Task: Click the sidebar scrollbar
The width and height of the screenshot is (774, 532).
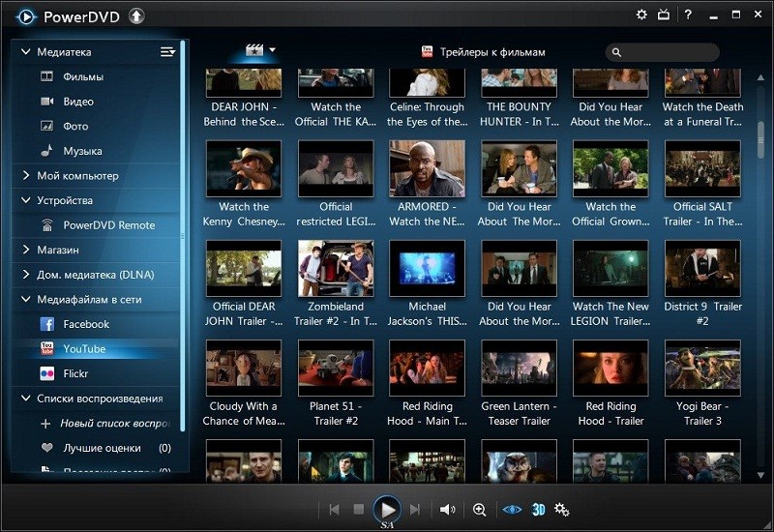Action: pyautogui.click(x=183, y=236)
